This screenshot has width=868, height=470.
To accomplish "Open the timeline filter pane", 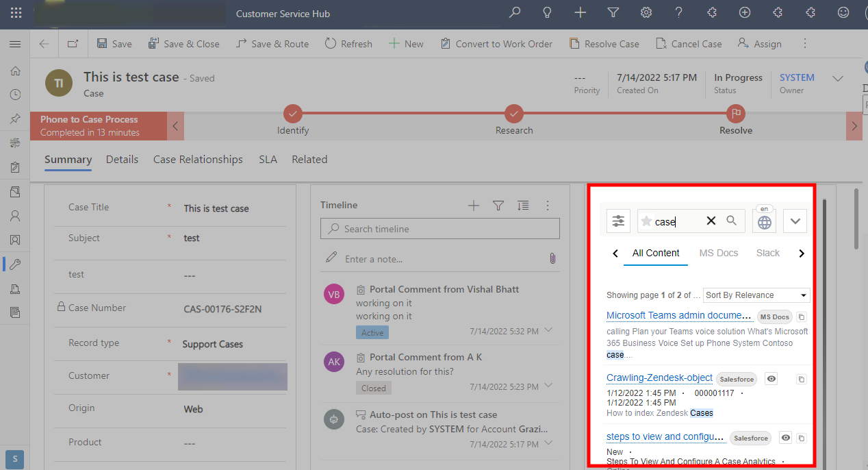I will 498,206.
